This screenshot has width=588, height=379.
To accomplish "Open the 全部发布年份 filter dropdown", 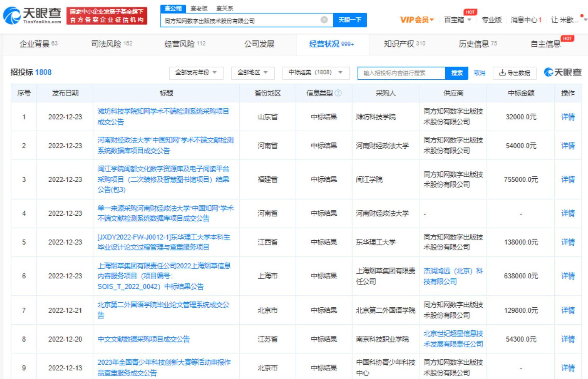I will (196, 73).
